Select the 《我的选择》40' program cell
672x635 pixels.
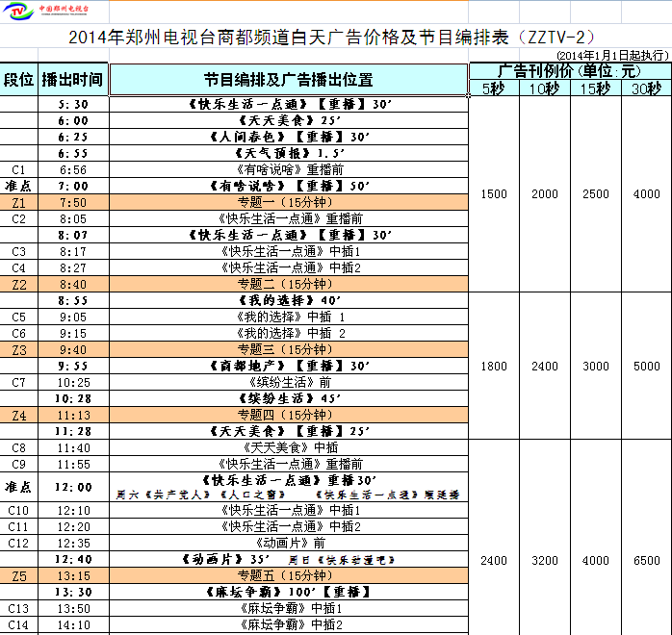point(289,300)
